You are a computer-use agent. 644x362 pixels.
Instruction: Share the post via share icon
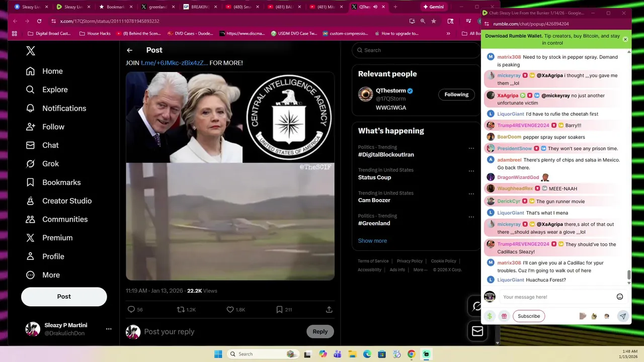tap(329, 310)
